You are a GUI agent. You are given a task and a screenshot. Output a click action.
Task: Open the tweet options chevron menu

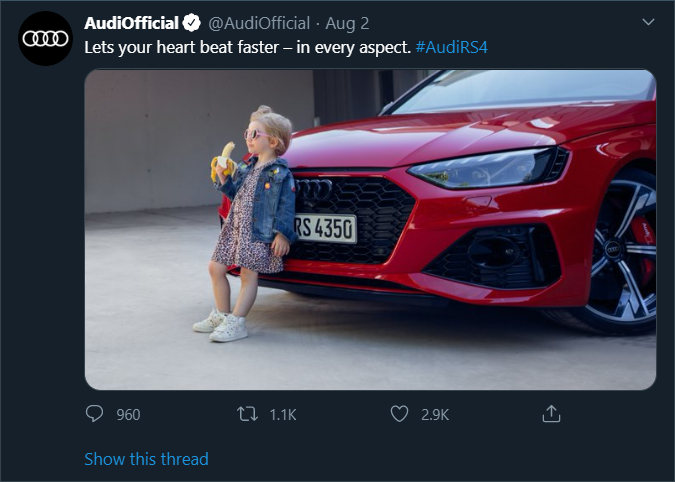coord(647,22)
